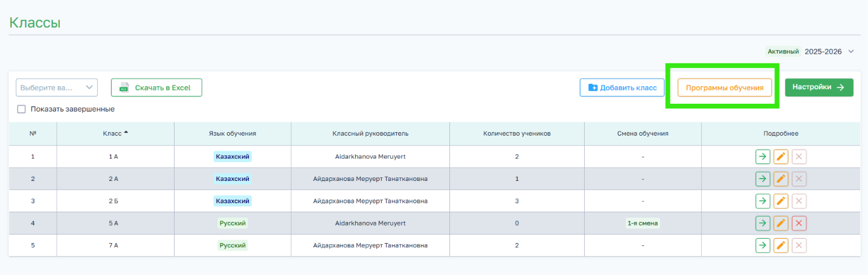This screenshot has height=275, width=868.
Task: Click delete X icon for class 1 А
Action: click(x=799, y=157)
